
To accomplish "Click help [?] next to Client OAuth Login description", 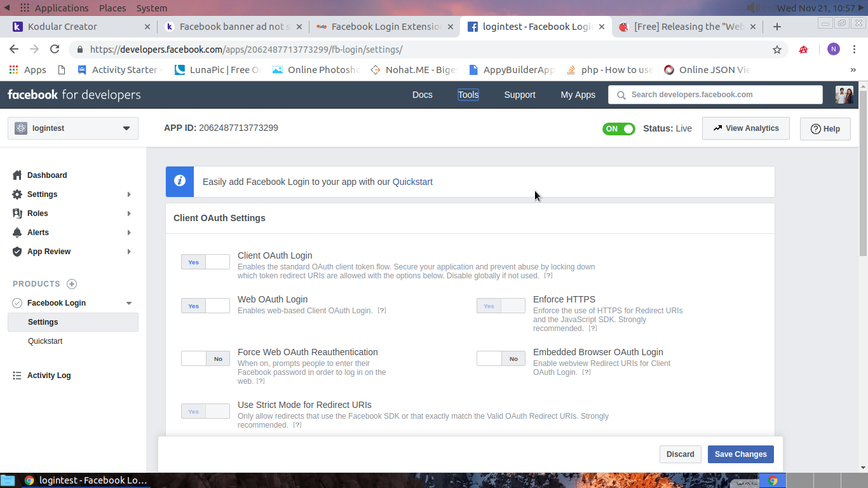I will pos(548,276).
